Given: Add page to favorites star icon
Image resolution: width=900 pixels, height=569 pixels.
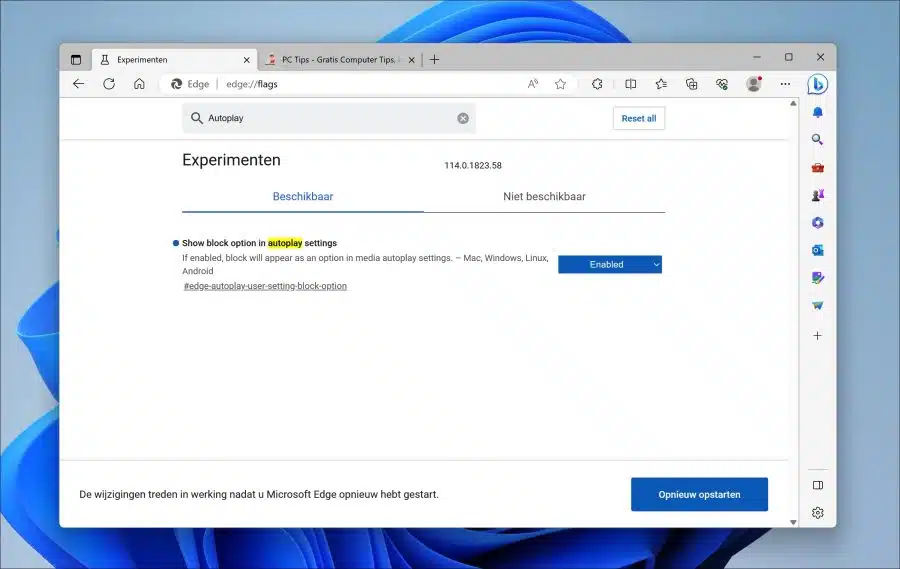Looking at the screenshot, I should [x=560, y=84].
